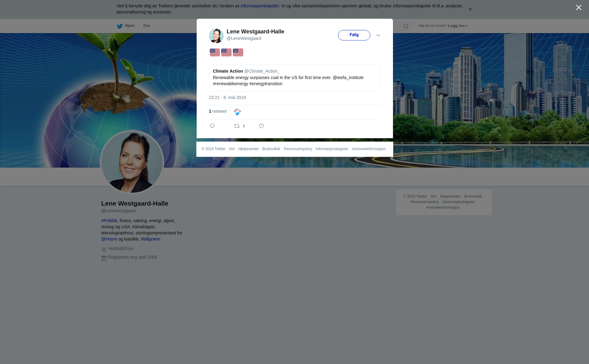The height and width of the screenshot is (364, 589).
Task: Open Informasjonskapsler in the overlay footer
Action: [x=332, y=149]
